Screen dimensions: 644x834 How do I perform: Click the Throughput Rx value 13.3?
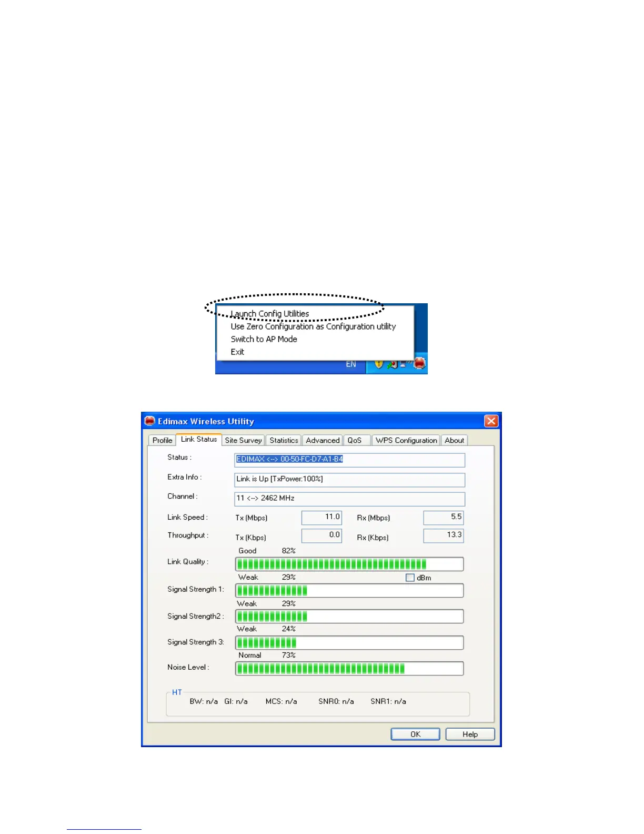[x=444, y=535]
